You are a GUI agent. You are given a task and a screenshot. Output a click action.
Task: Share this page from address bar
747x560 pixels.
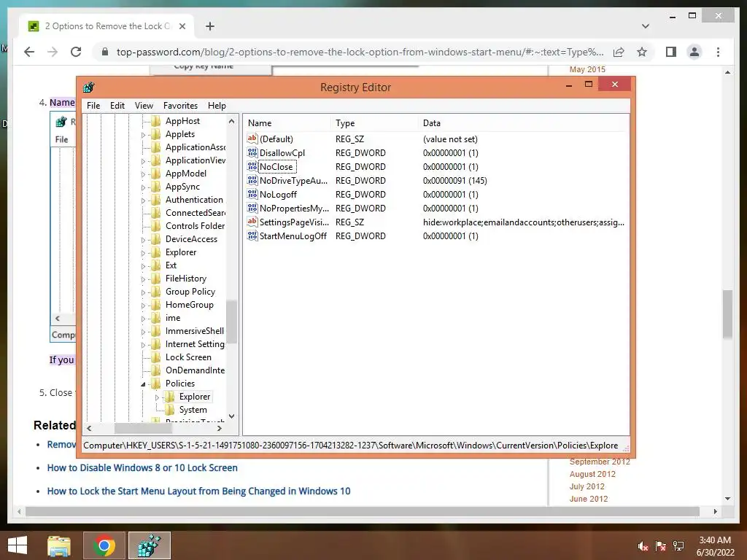619,52
